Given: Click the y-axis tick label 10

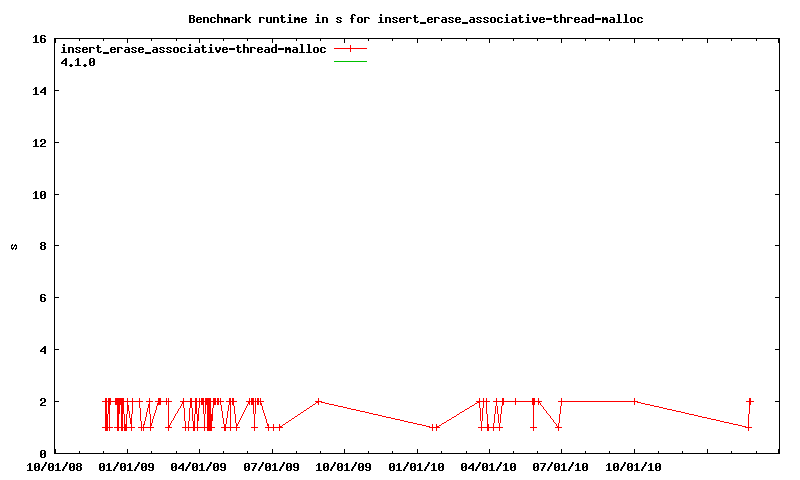Looking at the screenshot, I should pyautogui.click(x=39, y=194).
